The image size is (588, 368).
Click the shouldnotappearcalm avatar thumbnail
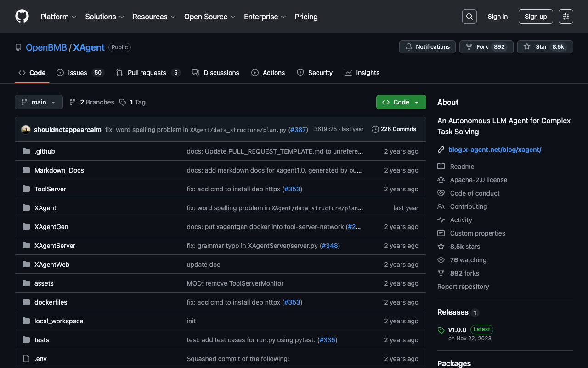click(26, 130)
